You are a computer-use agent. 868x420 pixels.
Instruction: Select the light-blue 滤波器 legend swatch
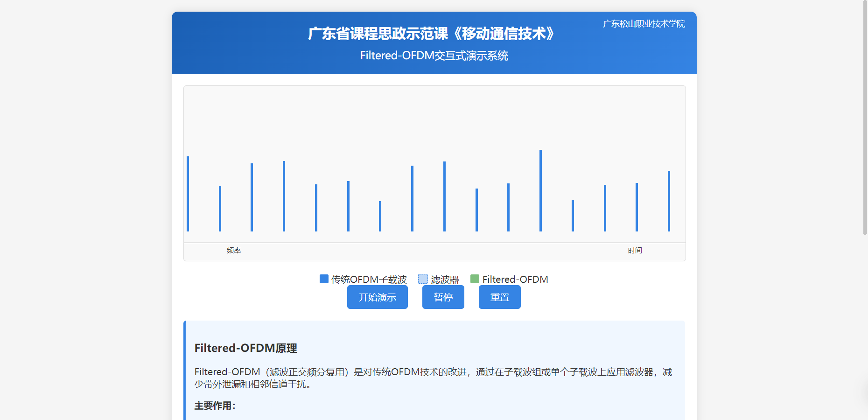point(423,279)
